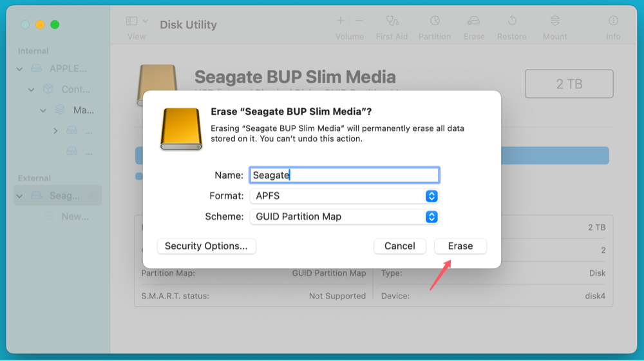644x361 pixels.
Task: Click the S.M.A.R.T. status Not Supported value
Action: click(337, 296)
